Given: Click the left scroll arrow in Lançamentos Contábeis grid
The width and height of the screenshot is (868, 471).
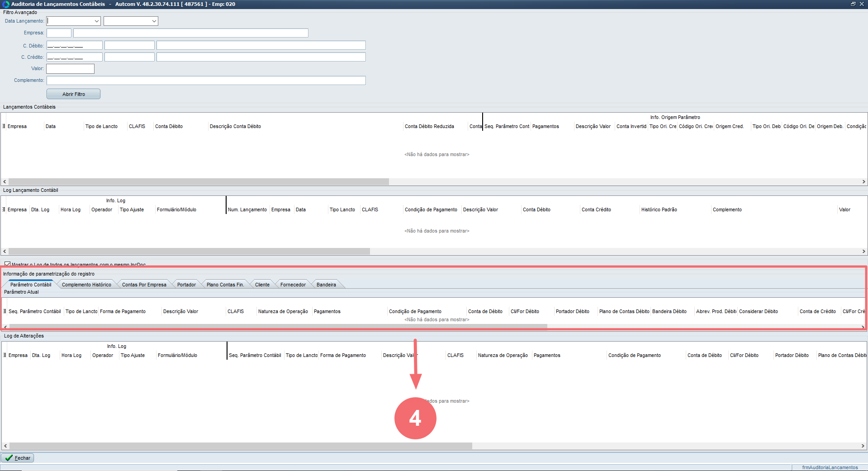Looking at the screenshot, I should coord(5,181).
